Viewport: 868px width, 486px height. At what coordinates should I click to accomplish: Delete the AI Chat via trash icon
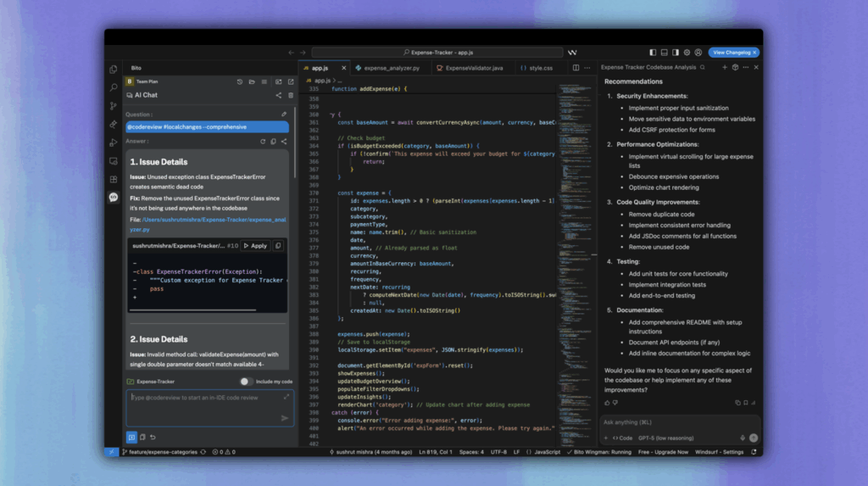coord(291,95)
